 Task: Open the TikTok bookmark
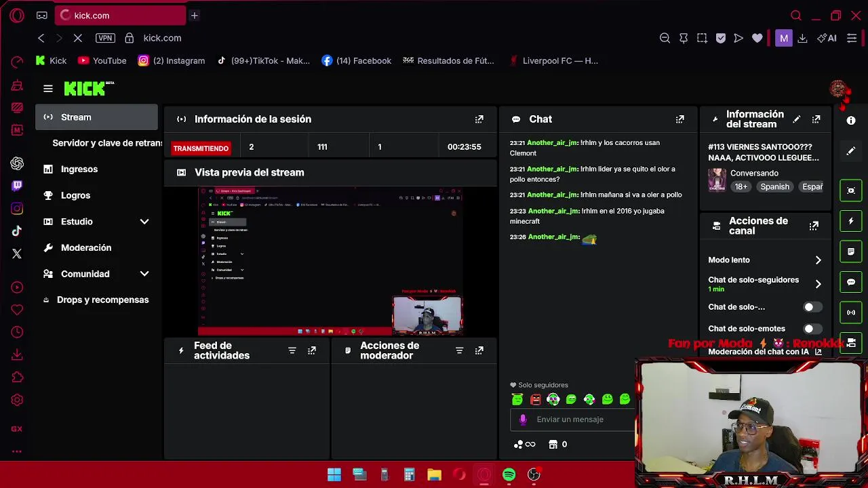pos(264,61)
